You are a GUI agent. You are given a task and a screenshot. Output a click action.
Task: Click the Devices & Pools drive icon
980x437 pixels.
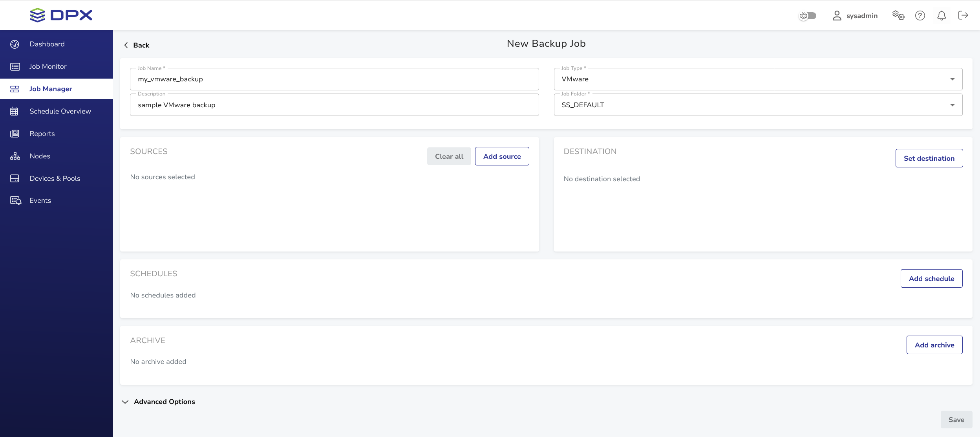[15, 178]
